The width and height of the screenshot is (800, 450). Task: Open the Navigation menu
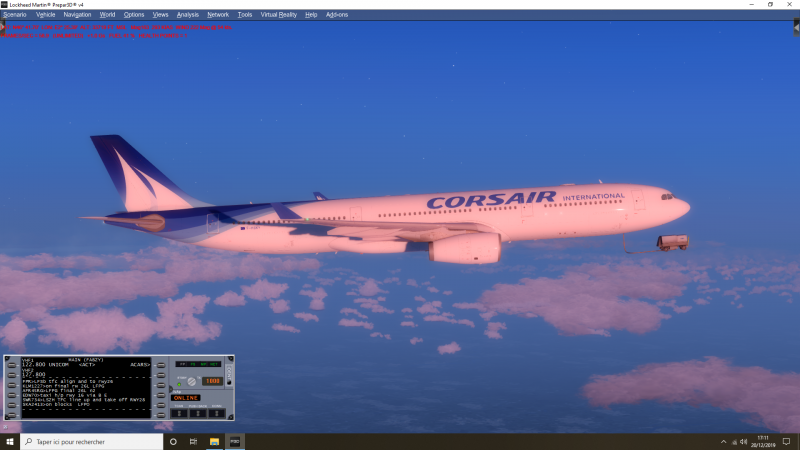point(77,15)
